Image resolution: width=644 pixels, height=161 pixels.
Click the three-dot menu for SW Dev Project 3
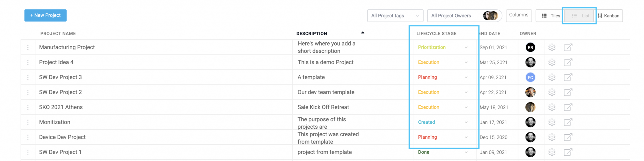click(28, 77)
